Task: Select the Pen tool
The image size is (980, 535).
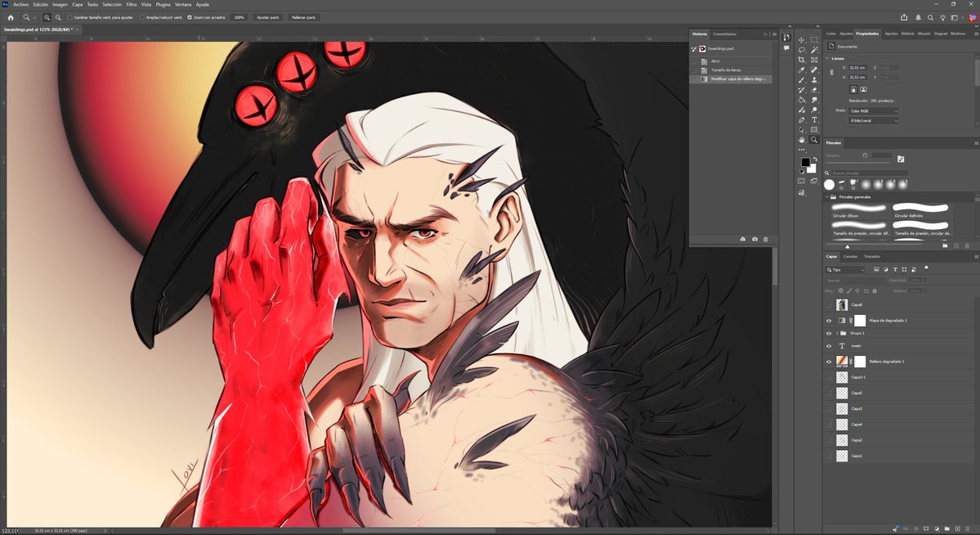Action: (x=801, y=120)
